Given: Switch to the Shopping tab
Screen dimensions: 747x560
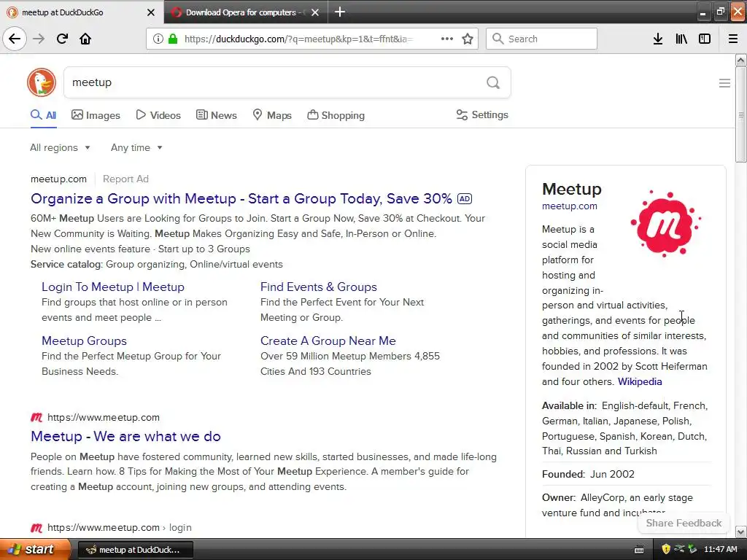Looking at the screenshot, I should pyautogui.click(x=336, y=115).
